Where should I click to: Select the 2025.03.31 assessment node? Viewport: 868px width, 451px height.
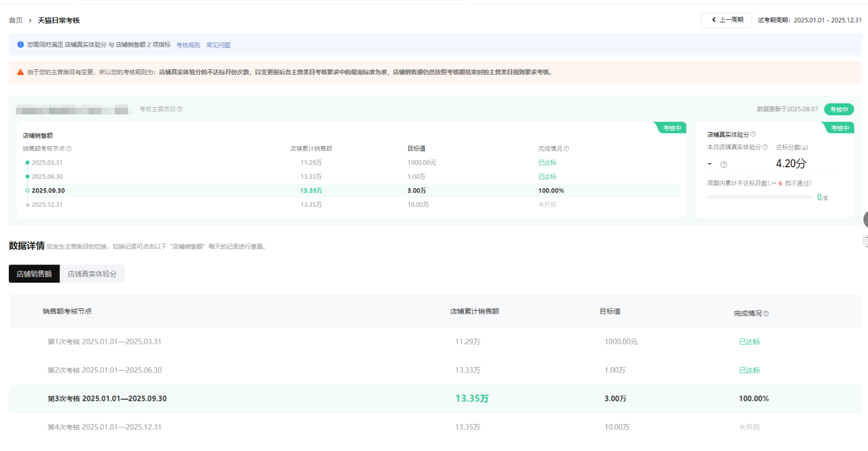pyautogui.click(x=47, y=163)
